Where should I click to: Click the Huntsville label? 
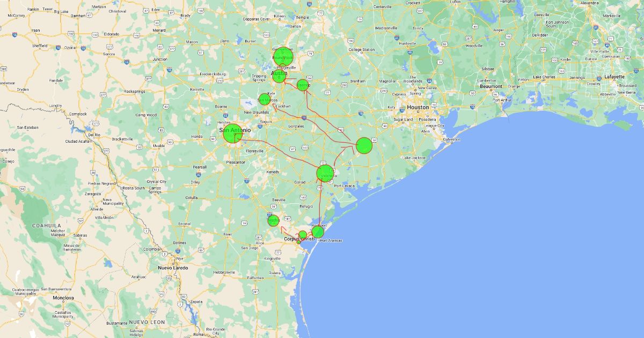click(407, 43)
